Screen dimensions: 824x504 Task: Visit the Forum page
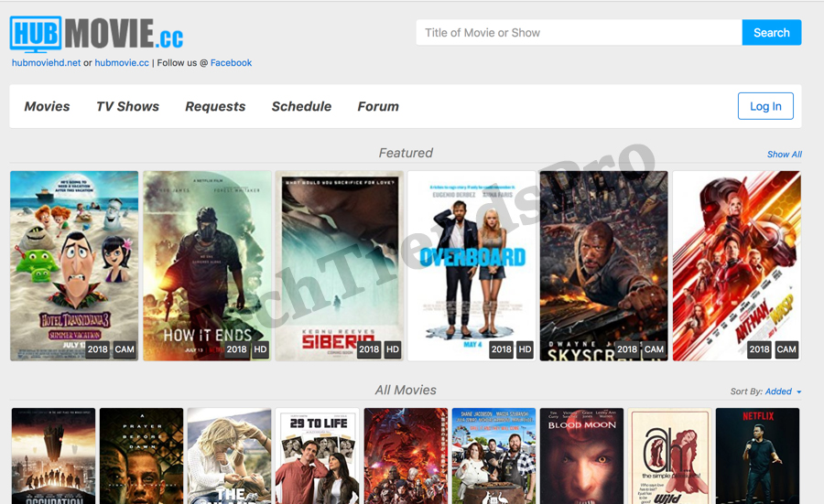point(378,107)
